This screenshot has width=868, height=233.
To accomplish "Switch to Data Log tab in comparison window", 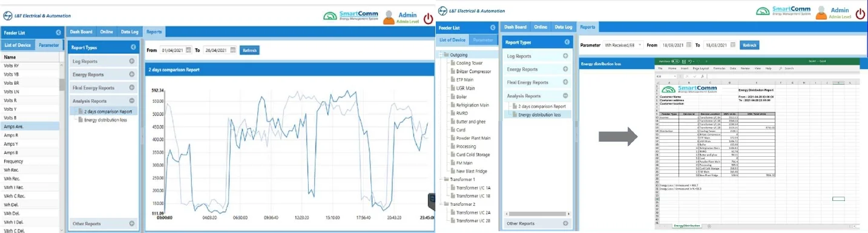I will [130, 31].
